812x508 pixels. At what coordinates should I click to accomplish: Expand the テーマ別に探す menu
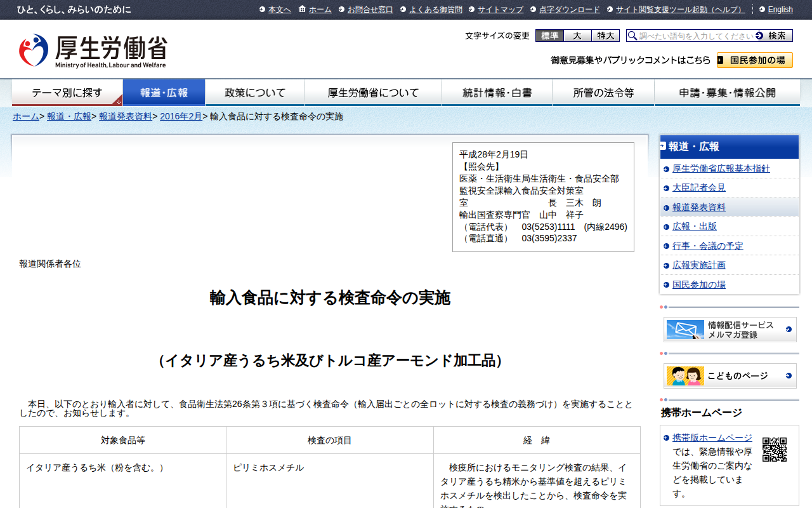pyautogui.click(x=67, y=93)
